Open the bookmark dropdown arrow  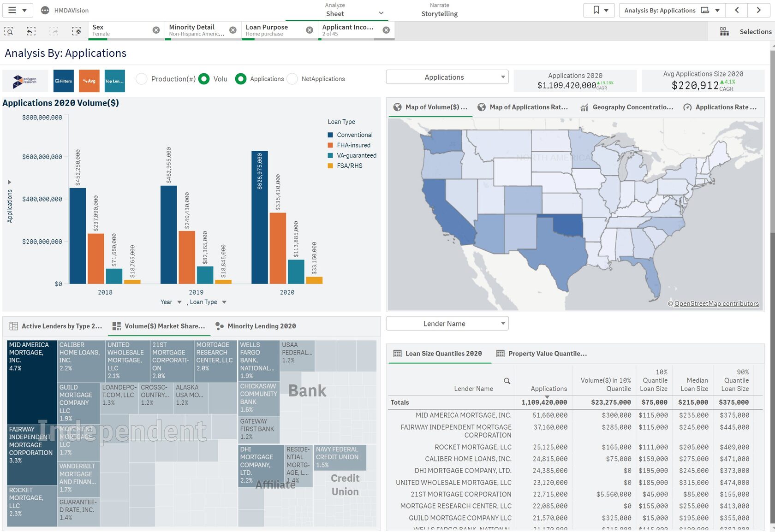[x=606, y=10]
